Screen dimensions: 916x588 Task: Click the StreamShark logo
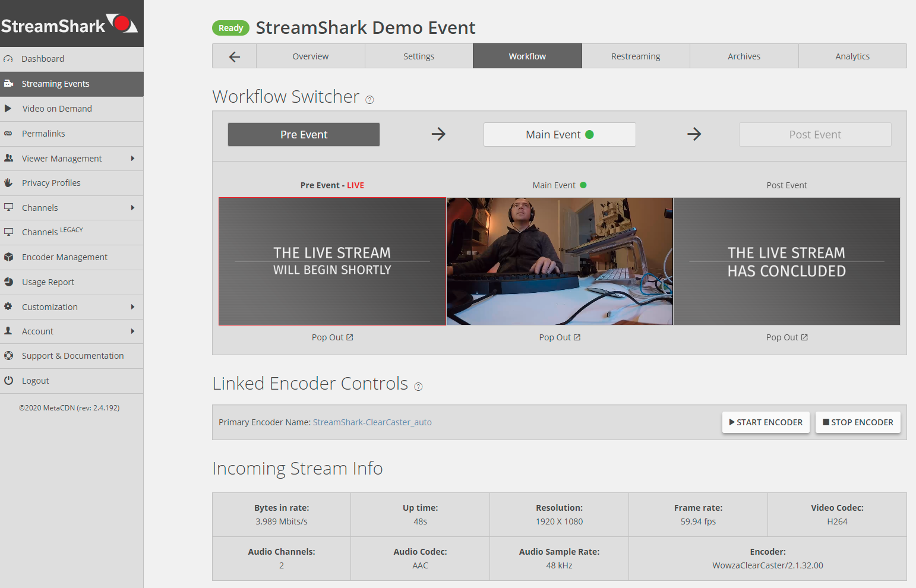click(x=70, y=24)
